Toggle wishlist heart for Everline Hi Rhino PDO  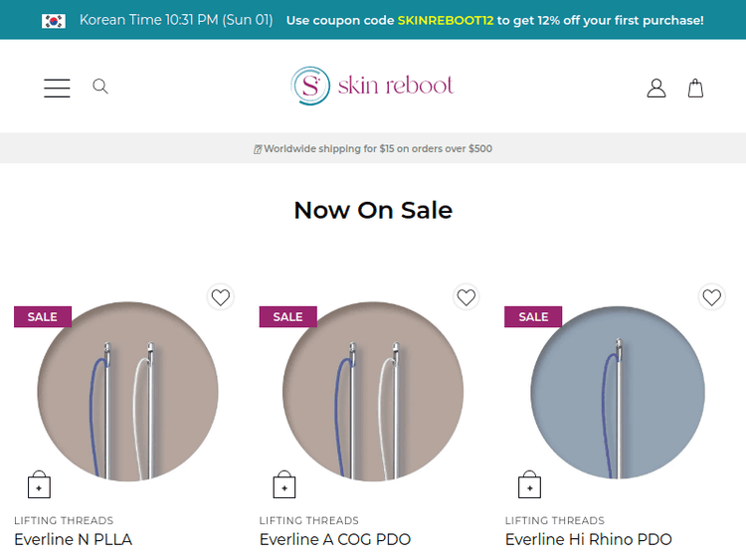point(712,296)
